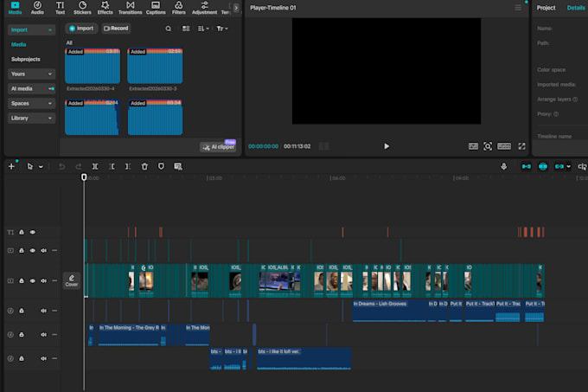The image size is (588, 392).
Task: Select the Extracted20260330-4 media thumbnail
Action: (x=93, y=66)
